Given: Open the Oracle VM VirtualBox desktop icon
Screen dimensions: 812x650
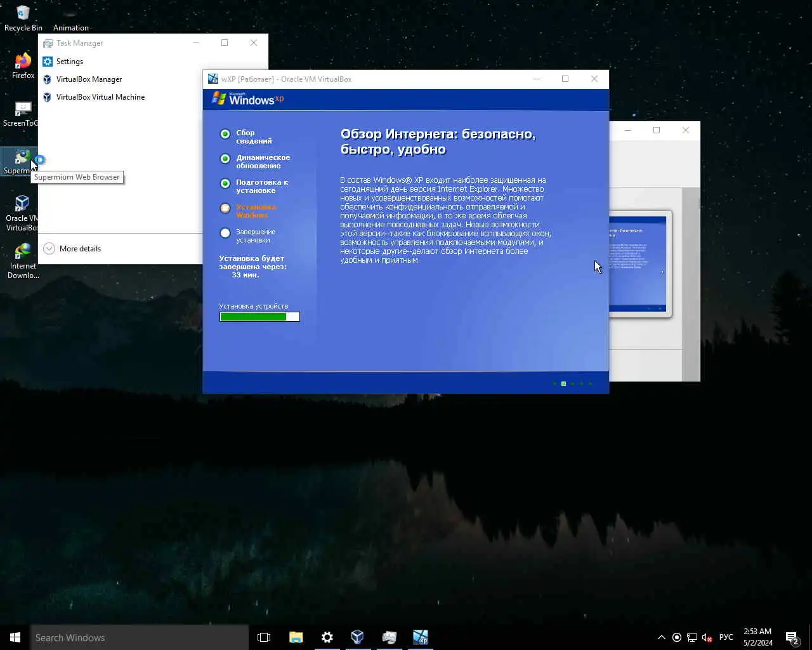Looking at the screenshot, I should click(x=21, y=213).
